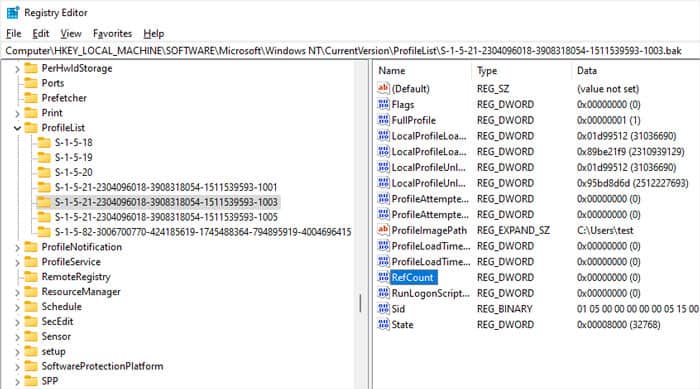Select the setup folder icon
The width and height of the screenshot is (700, 389).
pos(31,351)
